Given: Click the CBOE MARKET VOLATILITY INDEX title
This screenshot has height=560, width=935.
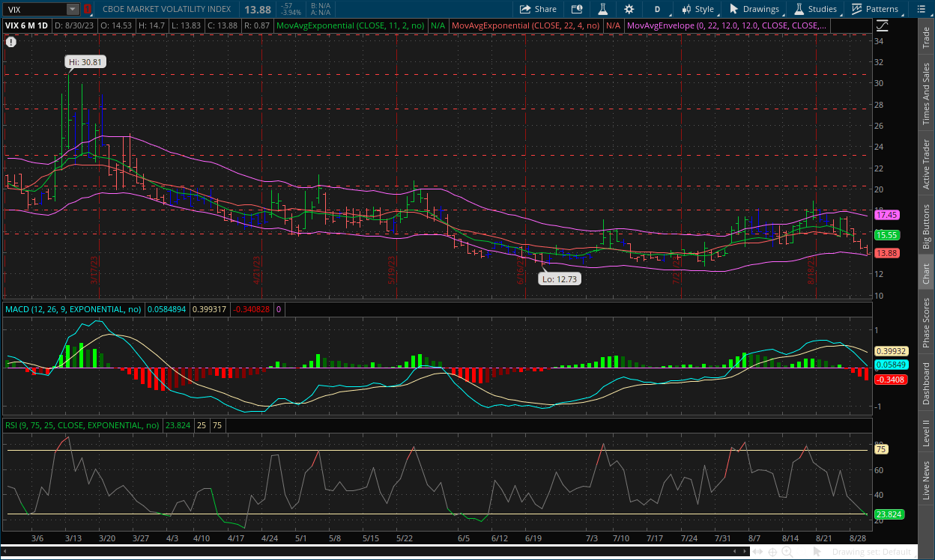Looking at the screenshot, I should (168, 9).
